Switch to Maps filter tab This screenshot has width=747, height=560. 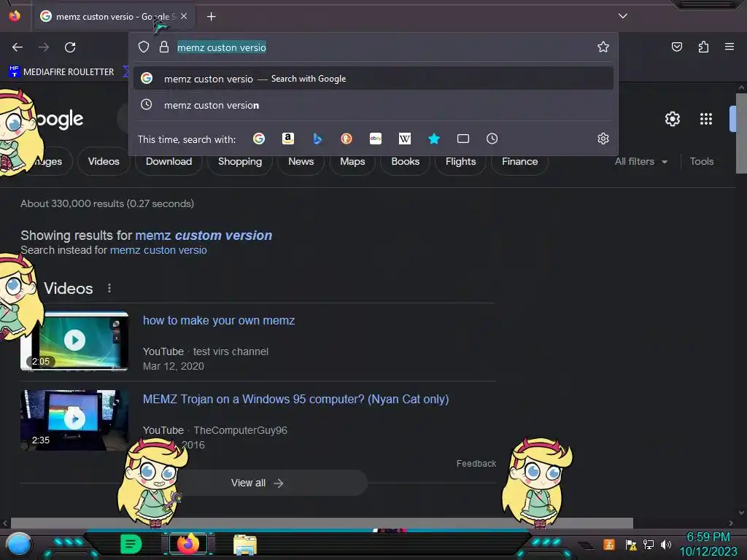tap(352, 161)
